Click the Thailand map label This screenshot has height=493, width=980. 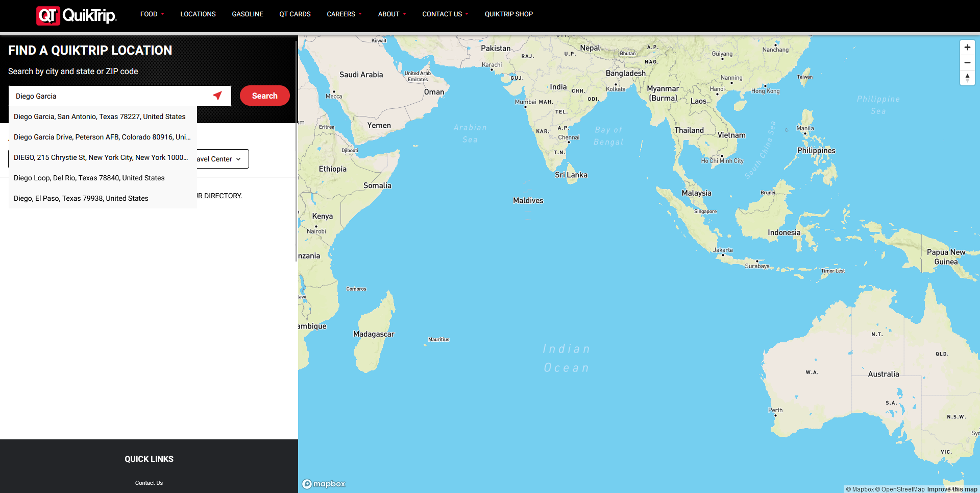pos(689,130)
